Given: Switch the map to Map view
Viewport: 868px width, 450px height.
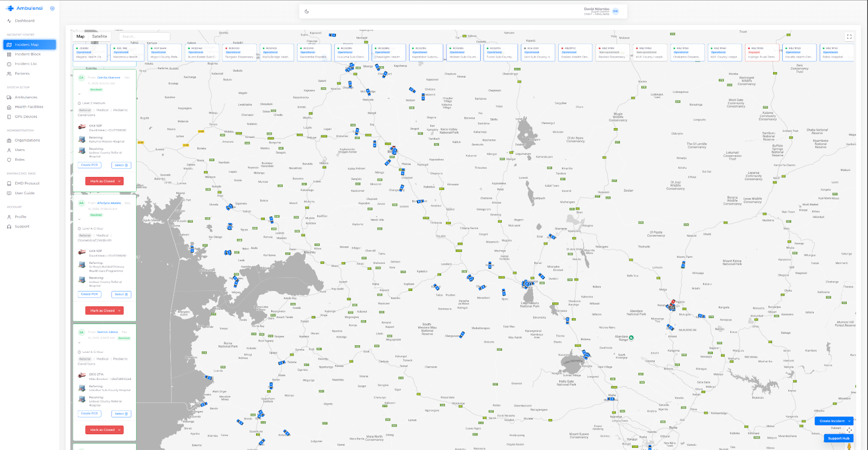Looking at the screenshot, I should tap(80, 36).
